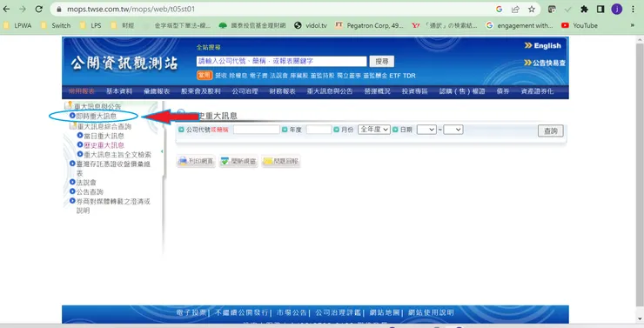This screenshot has width=644, height=328.
Task: Open the 基本資料 menu tab
Action: [119, 91]
